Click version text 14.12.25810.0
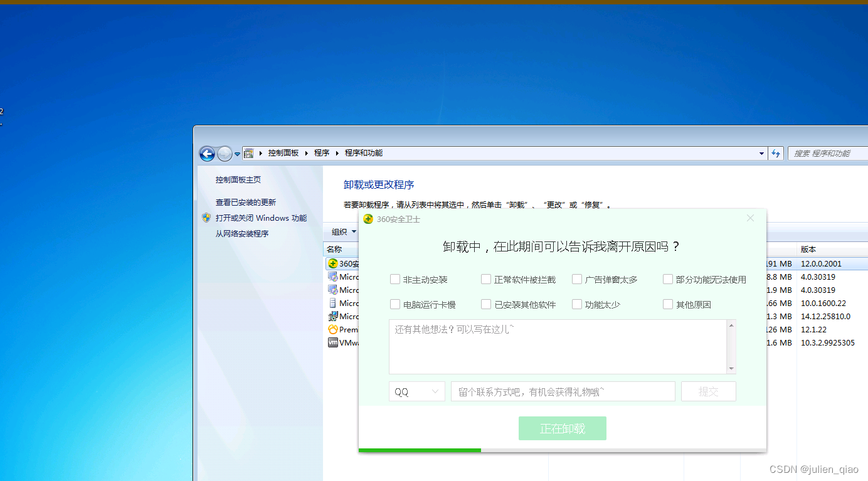 click(825, 317)
